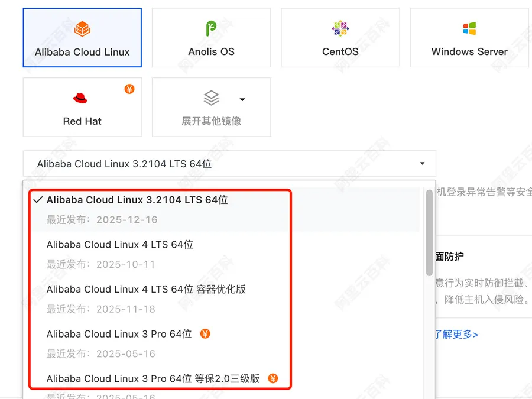
Task: Click the Windows Server logo icon
Action: (x=469, y=27)
